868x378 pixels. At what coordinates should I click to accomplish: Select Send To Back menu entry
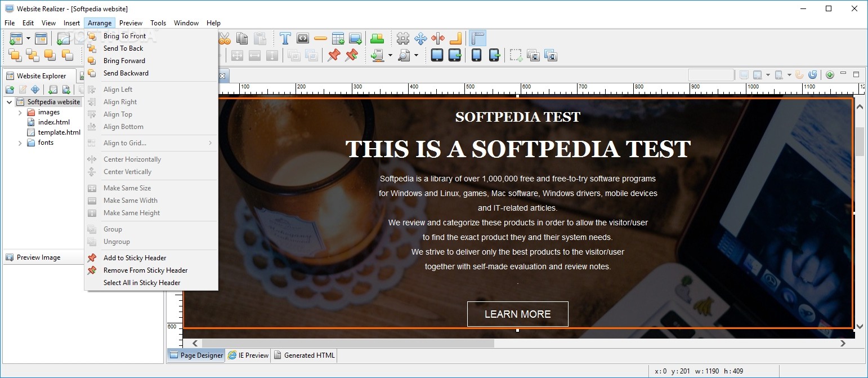(151, 48)
